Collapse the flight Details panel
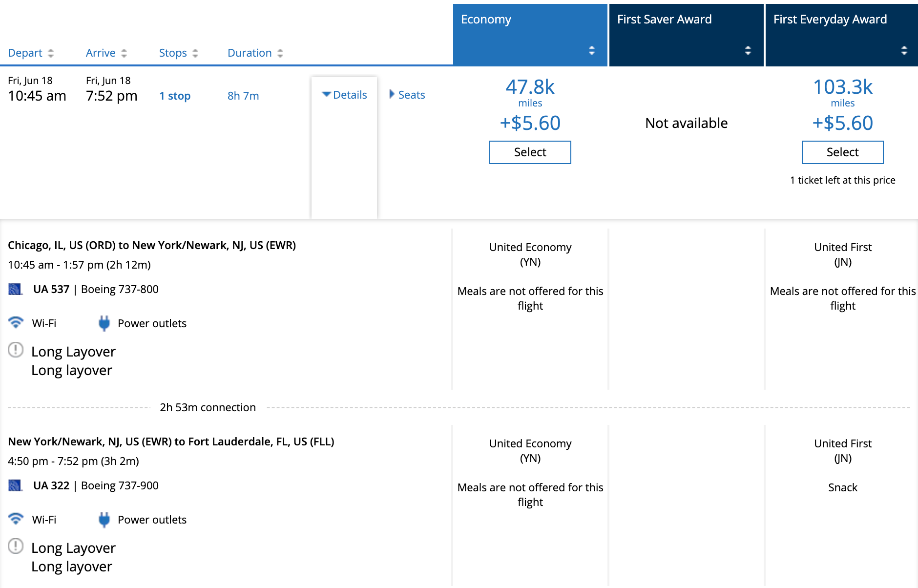 tap(345, 95)
